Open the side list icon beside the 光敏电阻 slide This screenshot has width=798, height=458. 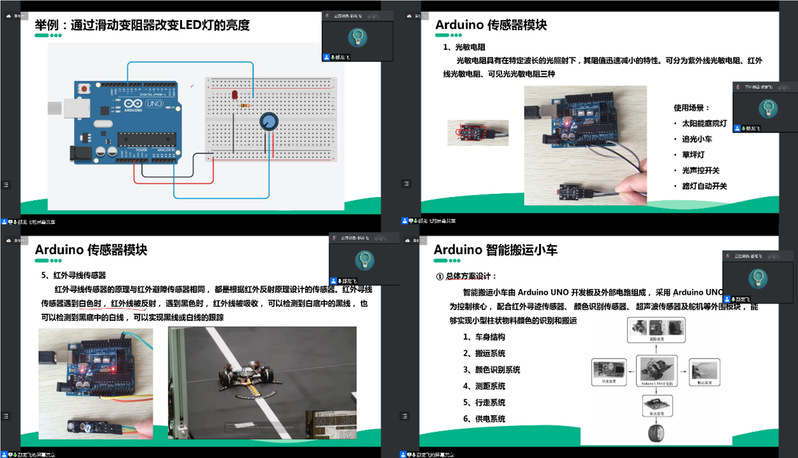406,184
